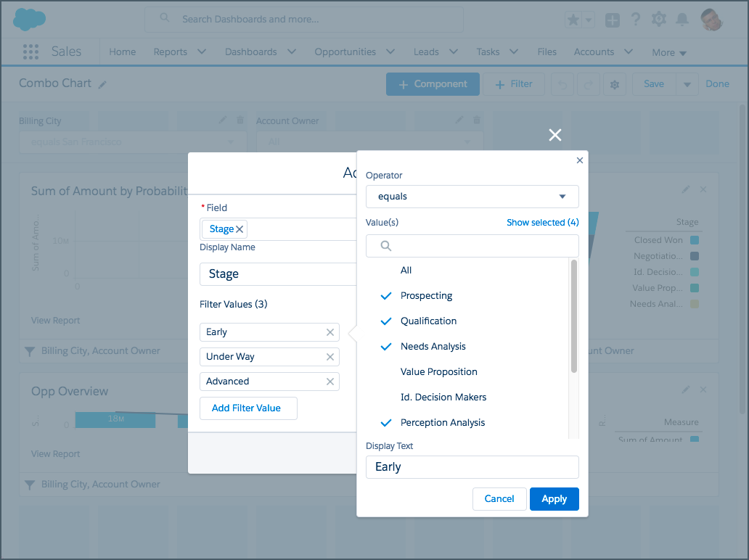Click the favorites star icon
The height and width of the screenshot is (560, 749).
573,20
